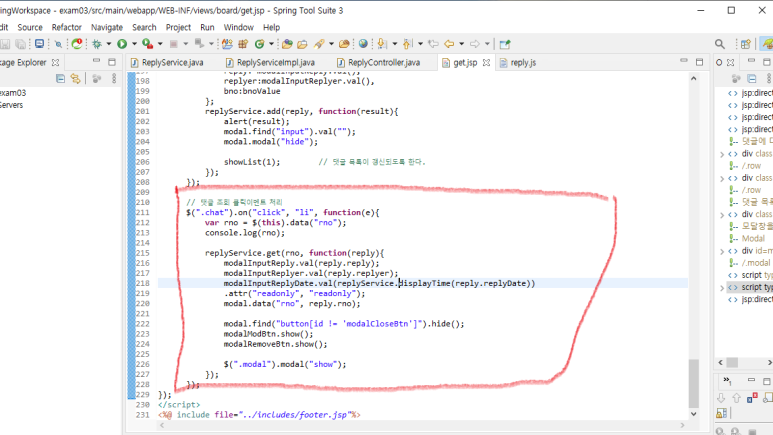
Task: Click the Open Task folder icon
Action: (x=302, y=44)
